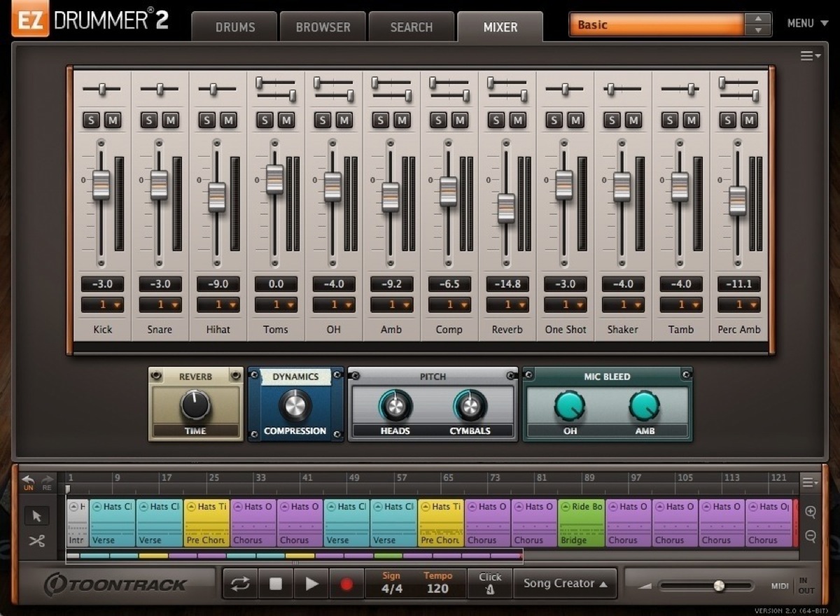Click the Mic Bleed OH knob
Image resolution: width=840 pixels, height=616 pixels.
(x=570, y=406)
